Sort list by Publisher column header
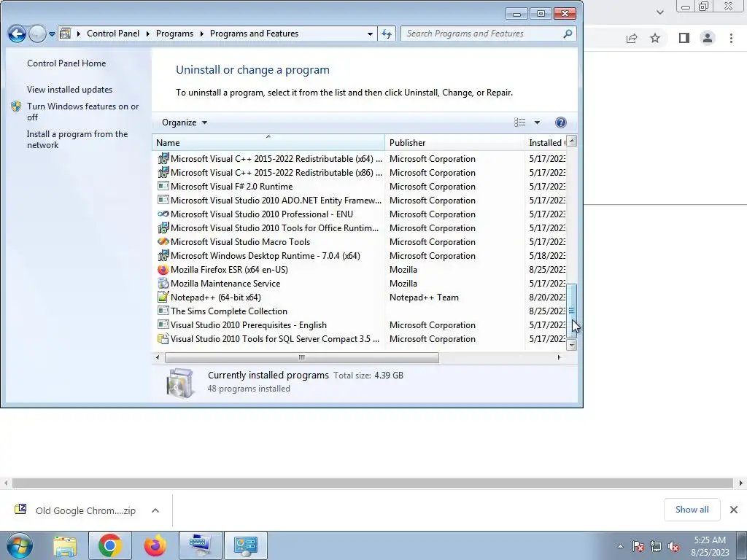The width and height of the screenshot is (747, 560). coord(454,142)
